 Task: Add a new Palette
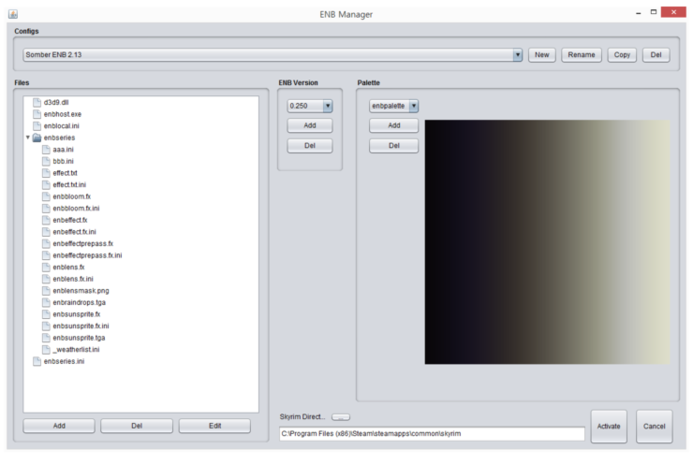(394, 126)
